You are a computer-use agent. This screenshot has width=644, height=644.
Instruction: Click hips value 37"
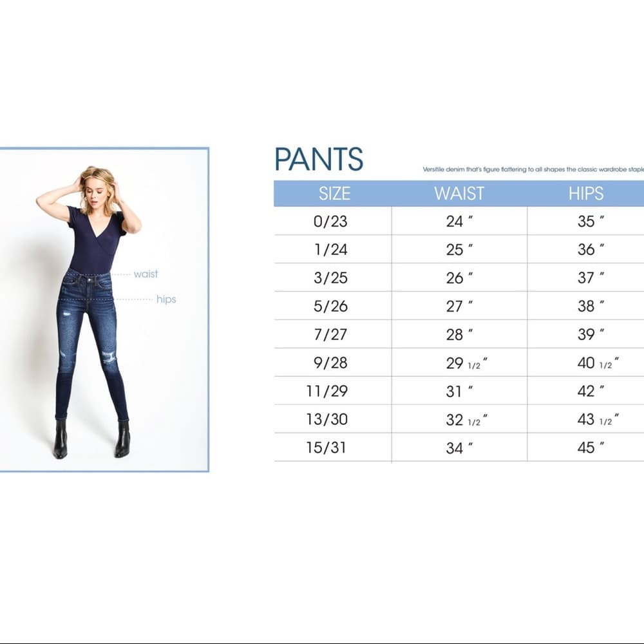[x=591, y=278]
